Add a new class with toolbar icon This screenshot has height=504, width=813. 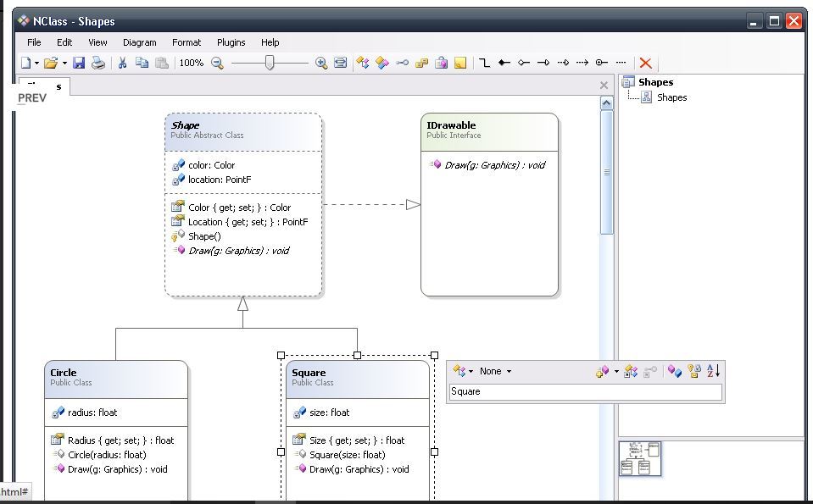[x=363, y=63]
